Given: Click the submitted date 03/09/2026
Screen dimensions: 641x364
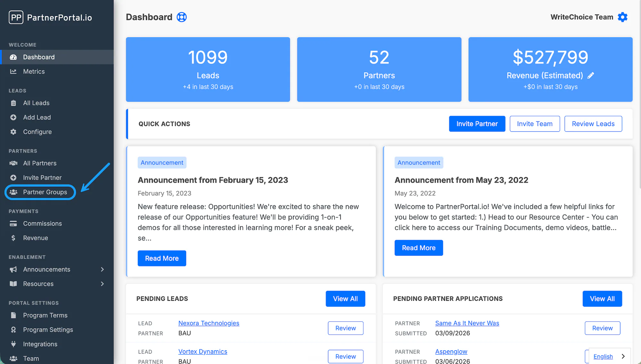Looking at the screenshot, I should (x=452, y=333).
